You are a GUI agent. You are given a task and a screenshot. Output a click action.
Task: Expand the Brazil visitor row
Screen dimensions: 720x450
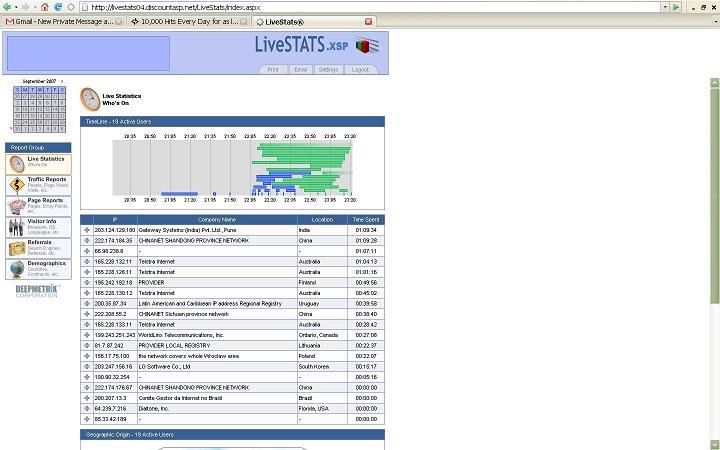tap(87, 398)
